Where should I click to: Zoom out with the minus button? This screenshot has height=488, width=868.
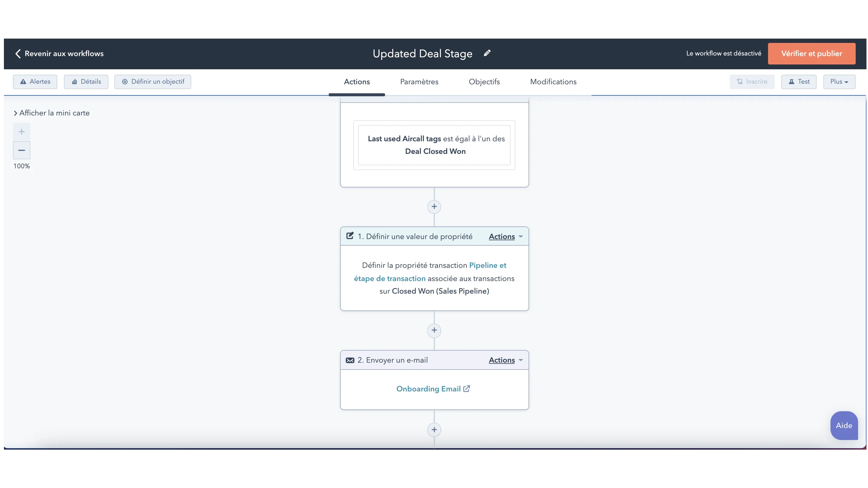point(22,150)
